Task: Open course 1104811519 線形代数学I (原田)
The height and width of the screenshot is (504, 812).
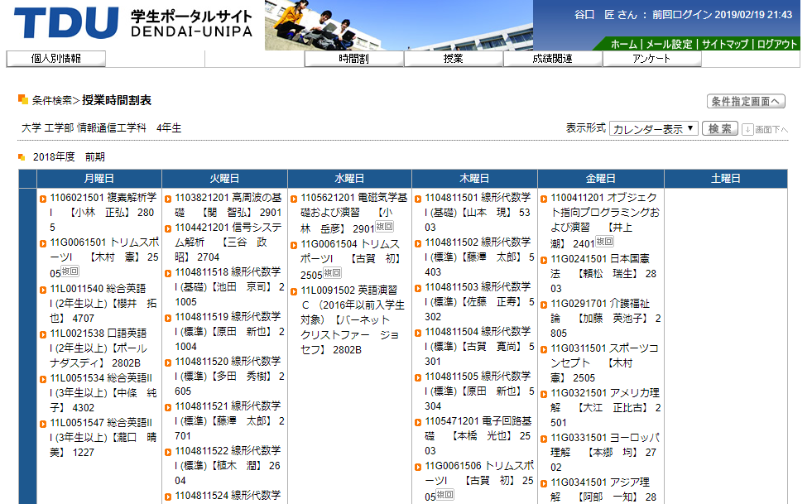Action: pyautogui.click(x=230, y=331)
